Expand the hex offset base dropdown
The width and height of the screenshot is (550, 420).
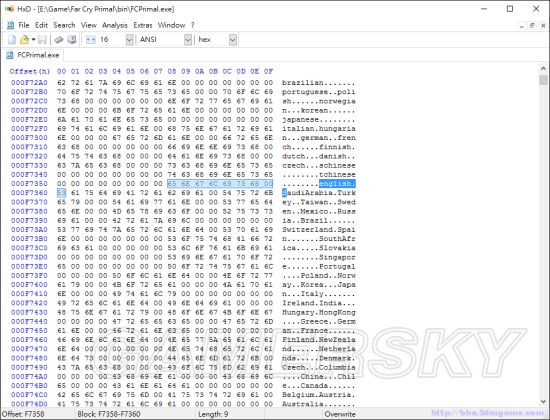tap(233, 40)
